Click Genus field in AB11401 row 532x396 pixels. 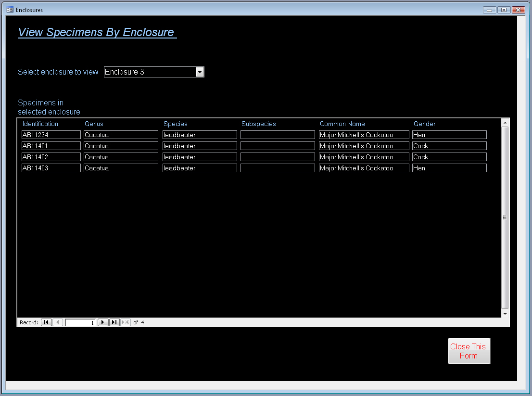121,146
